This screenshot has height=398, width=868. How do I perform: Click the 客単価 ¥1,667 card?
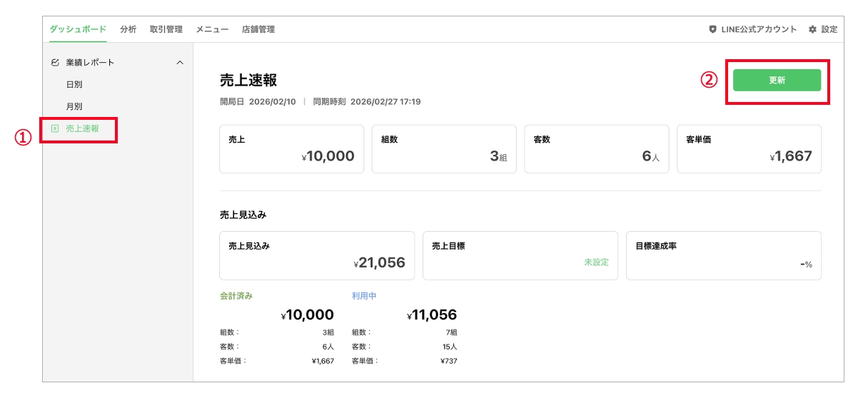pos(749,149)
